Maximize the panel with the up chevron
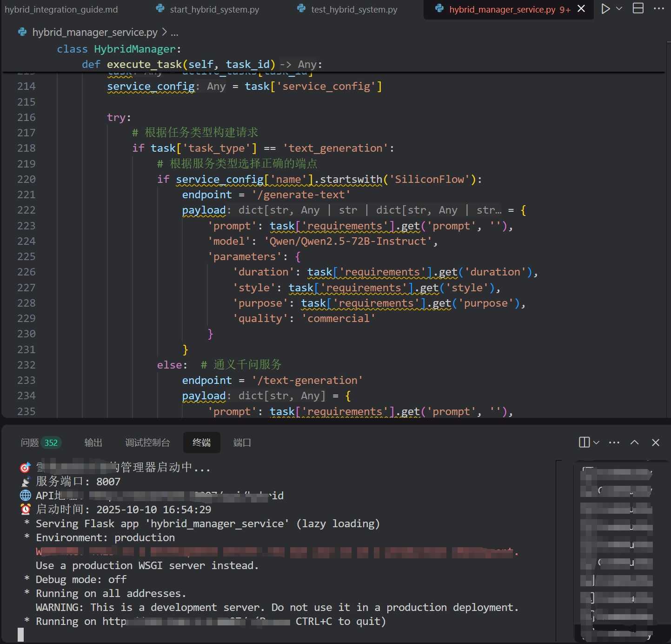This screenshot has height=644, width=671. pos(634,443)
